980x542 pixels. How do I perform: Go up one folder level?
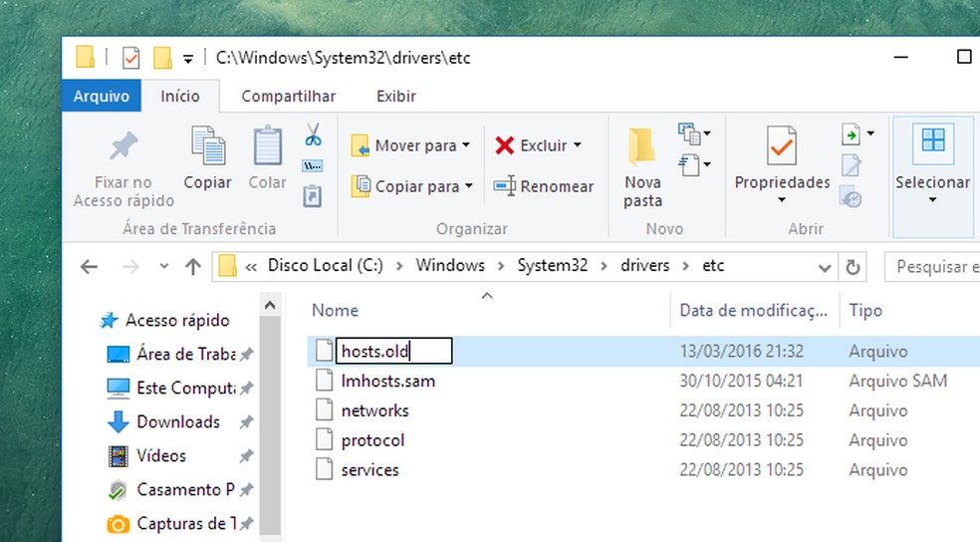coord(193,267)
